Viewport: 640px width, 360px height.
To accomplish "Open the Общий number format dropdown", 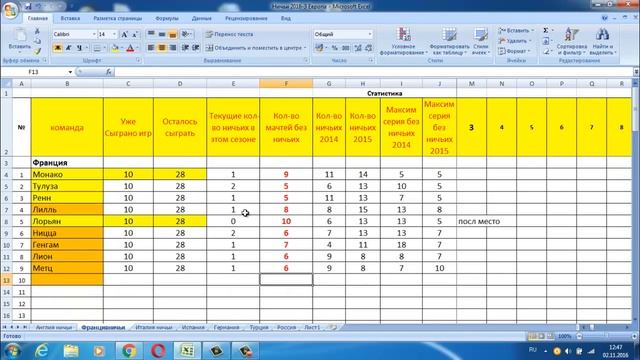I will (x=370, y=34).
